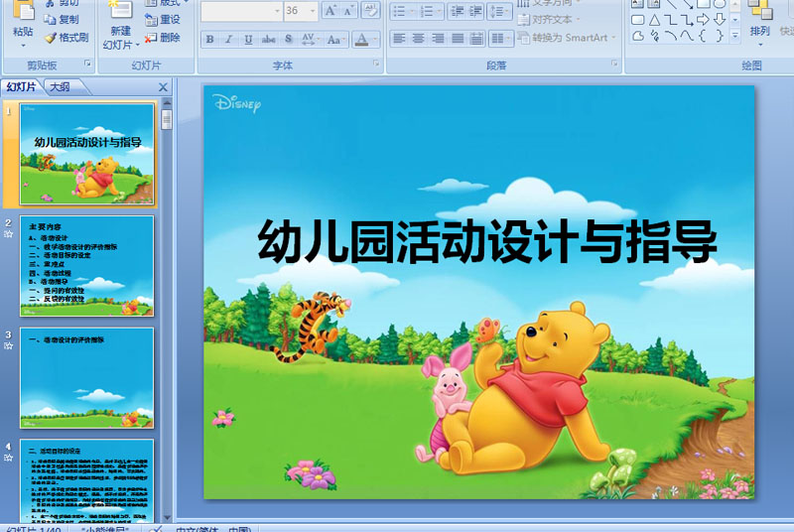Switch to Slides (幻灯片) pane tab
The height and width of the screenshot is (532, 794).
pyautogui.click(x=21, y=87)
